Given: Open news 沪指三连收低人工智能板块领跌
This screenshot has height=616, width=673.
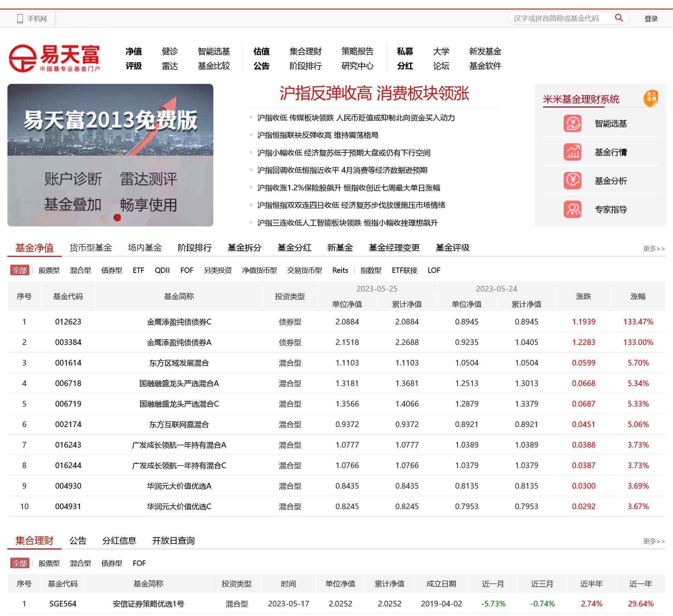Looking at the screenshot, I should click(x=347, y=223).
